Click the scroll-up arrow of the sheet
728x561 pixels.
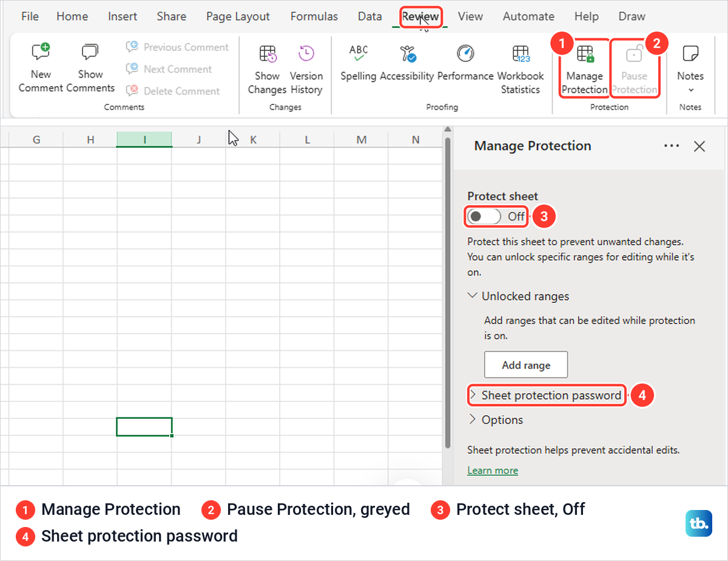[448, 130]
